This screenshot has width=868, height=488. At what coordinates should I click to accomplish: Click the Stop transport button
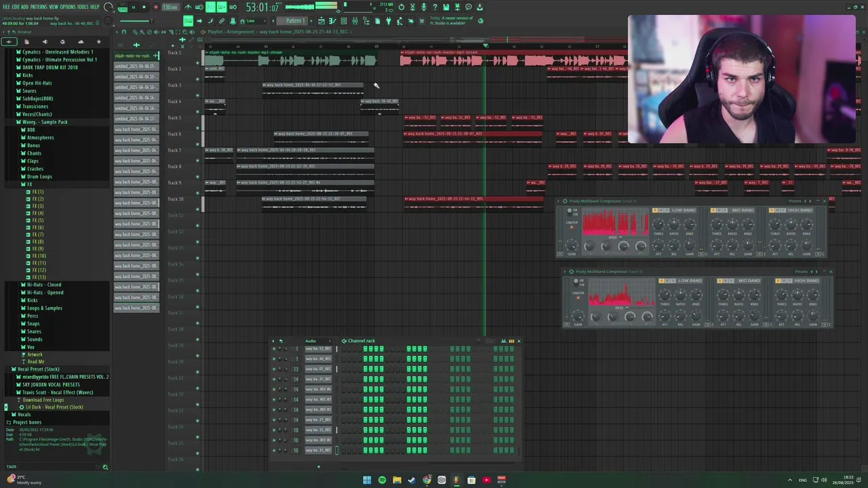144,7
